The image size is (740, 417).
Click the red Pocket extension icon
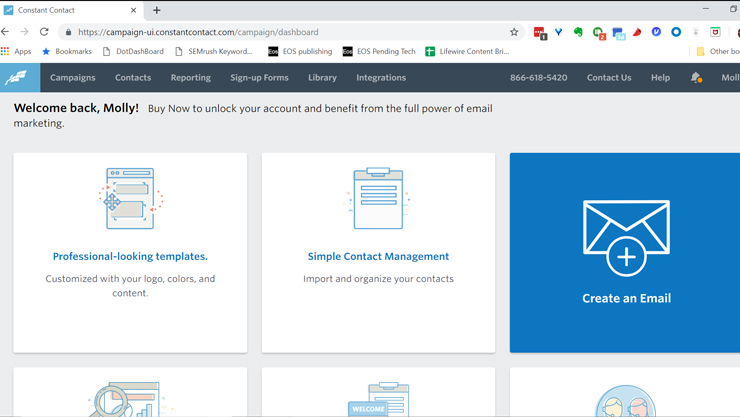[715, 32]
